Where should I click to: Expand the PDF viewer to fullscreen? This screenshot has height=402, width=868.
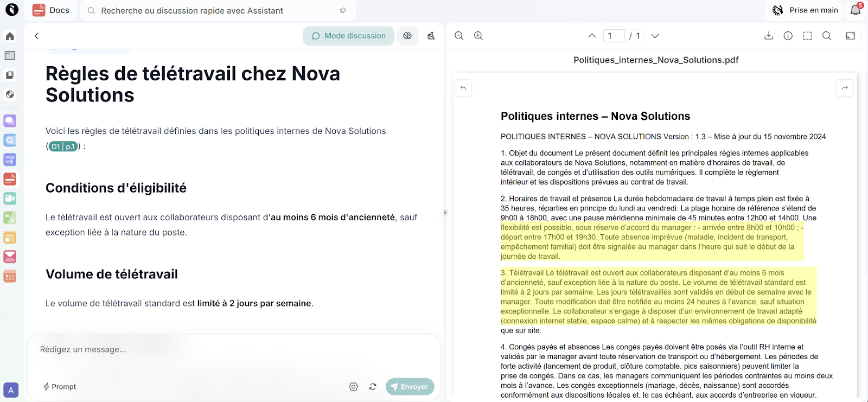tap(851, 36)
